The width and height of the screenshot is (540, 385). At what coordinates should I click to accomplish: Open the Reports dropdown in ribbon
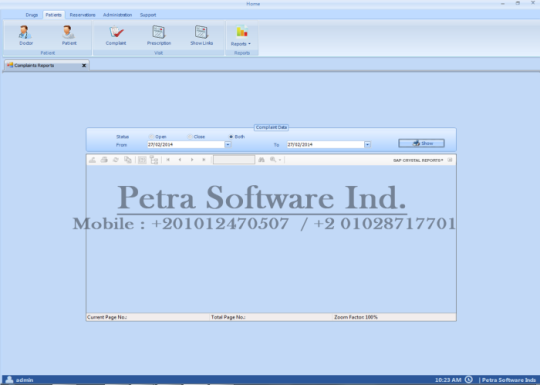coord(241,36)
